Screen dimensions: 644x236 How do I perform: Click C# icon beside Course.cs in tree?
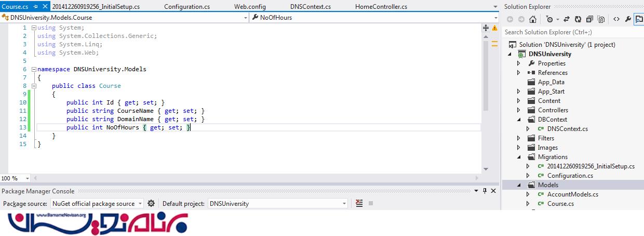click(x=541, y=204)
